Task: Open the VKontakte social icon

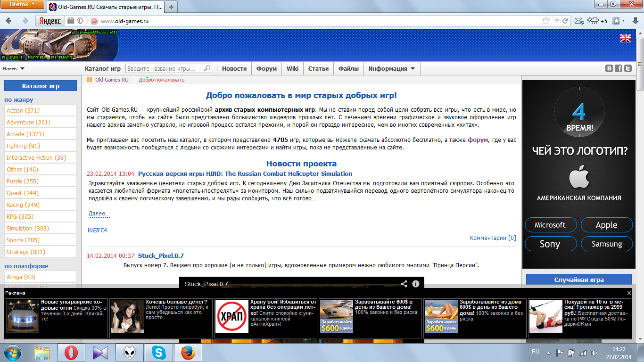Action: point(609,68)
